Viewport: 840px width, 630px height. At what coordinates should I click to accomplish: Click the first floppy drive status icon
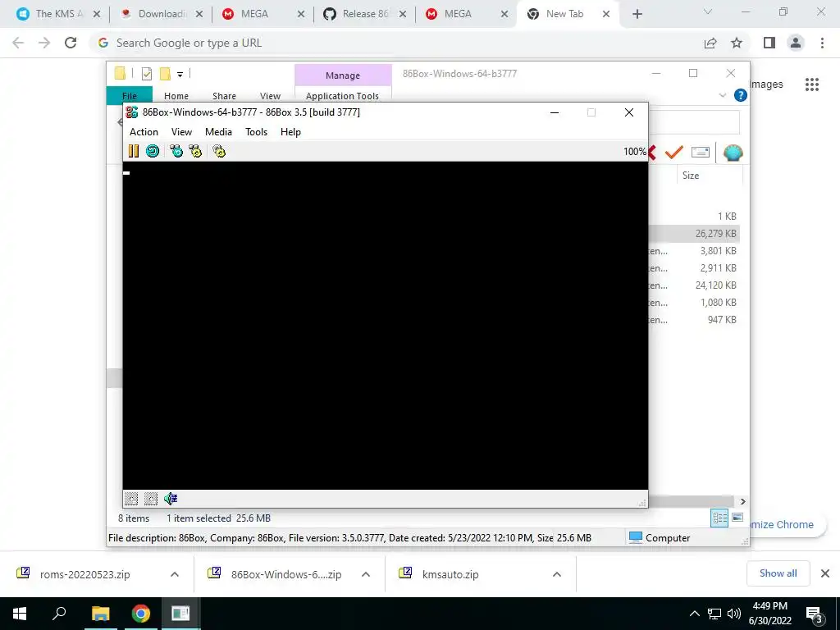point(131,499)
